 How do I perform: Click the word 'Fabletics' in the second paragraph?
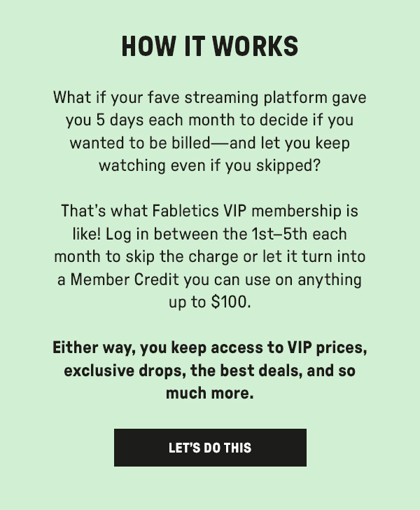185,211
